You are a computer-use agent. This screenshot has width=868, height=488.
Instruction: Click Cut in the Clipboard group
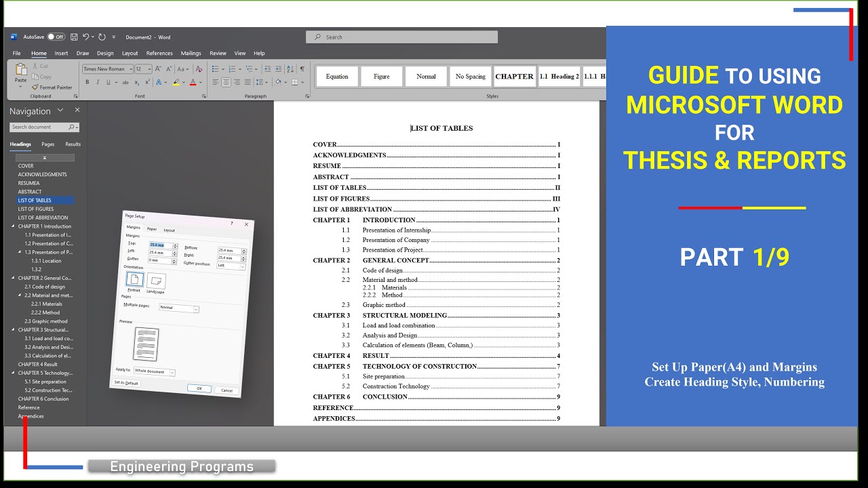pyautogui.click(x=40, y=66)
